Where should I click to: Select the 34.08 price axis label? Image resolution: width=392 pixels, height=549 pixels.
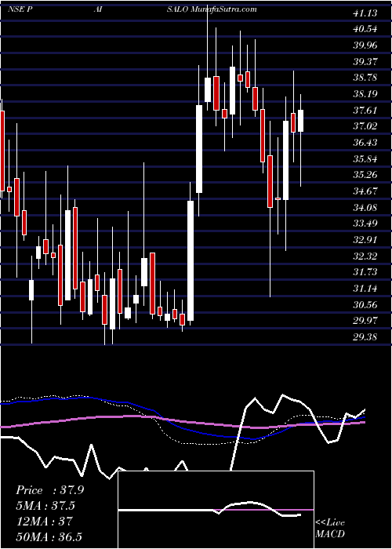(x=365, y=208)
